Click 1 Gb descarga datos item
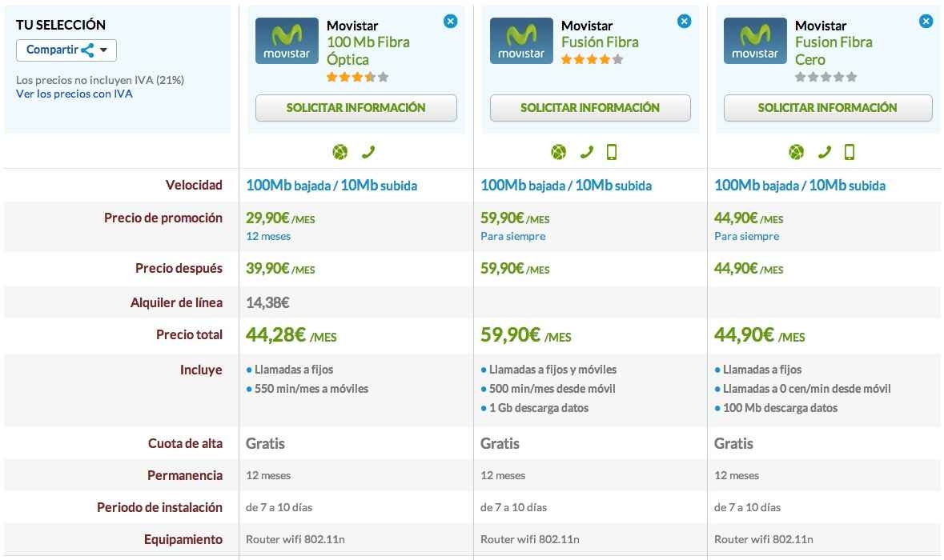944x560 pixels. [539, 409]
